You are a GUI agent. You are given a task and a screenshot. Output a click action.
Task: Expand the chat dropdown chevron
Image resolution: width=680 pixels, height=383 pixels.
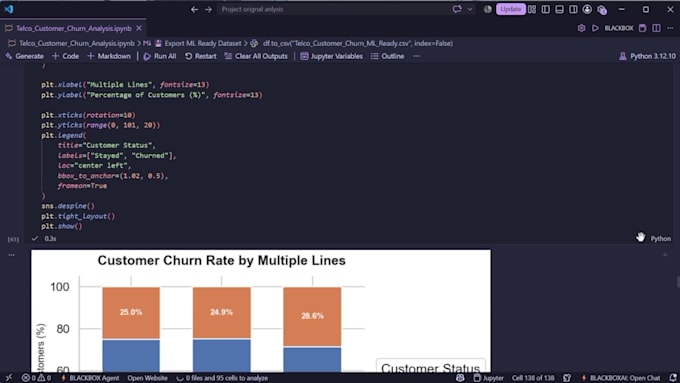click(470, 9)
